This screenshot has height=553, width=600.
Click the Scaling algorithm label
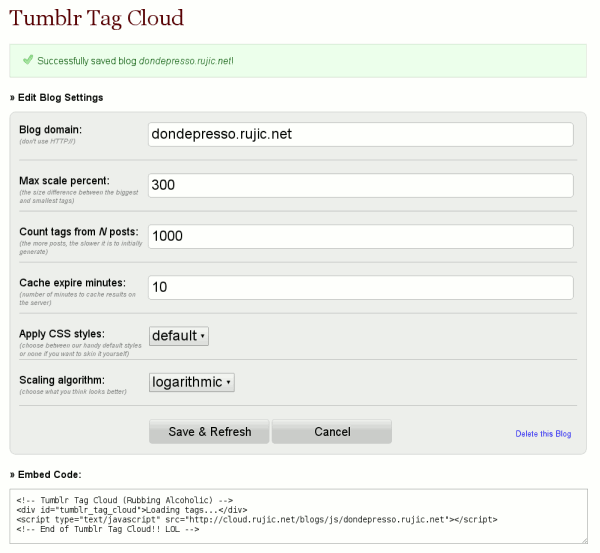point(61,380)
